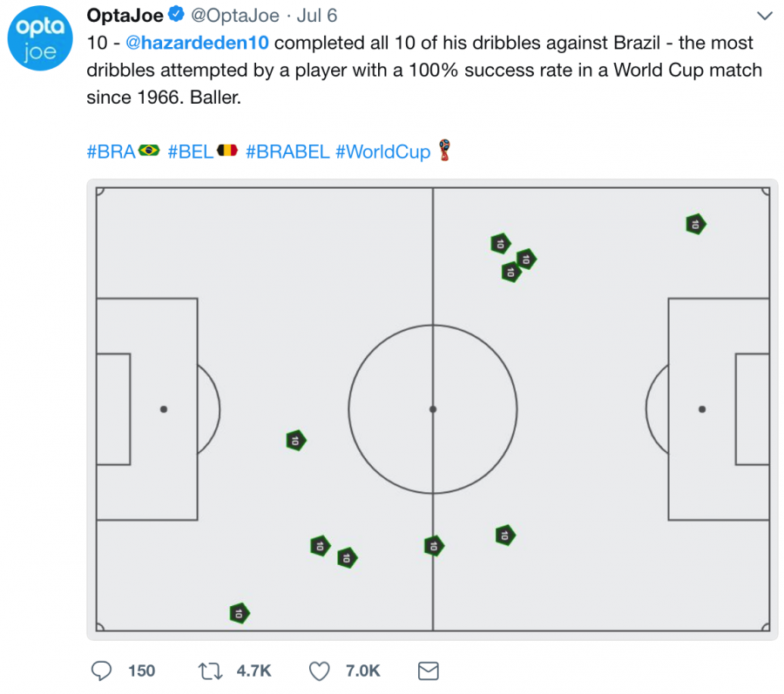Click dribble marker on the halfway line

433,546
